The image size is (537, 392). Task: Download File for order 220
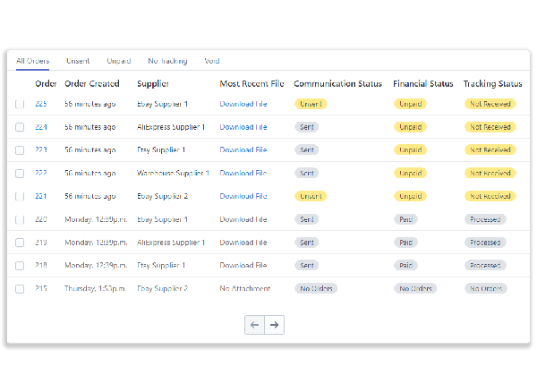[243, 219]
